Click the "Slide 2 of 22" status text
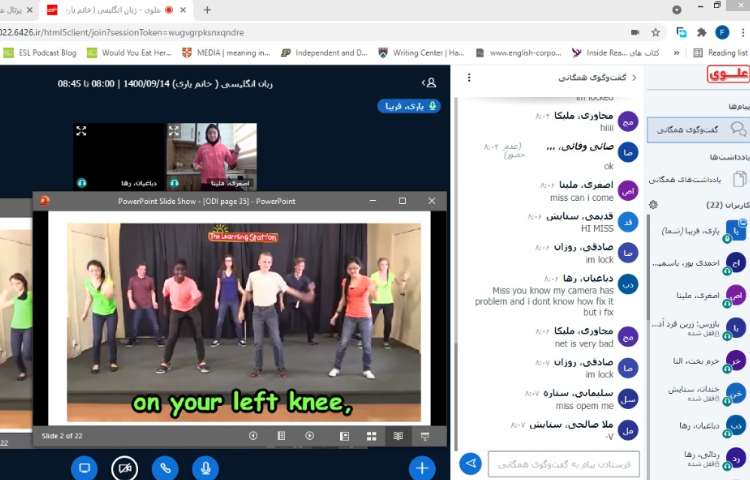 [x=62, y=436]
